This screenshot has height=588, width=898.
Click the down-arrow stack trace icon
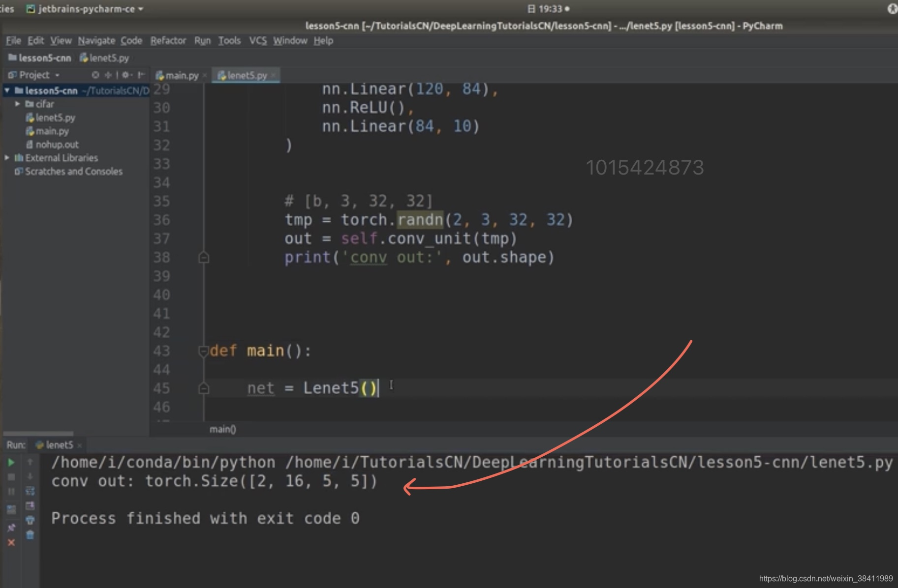coord(30,476)
